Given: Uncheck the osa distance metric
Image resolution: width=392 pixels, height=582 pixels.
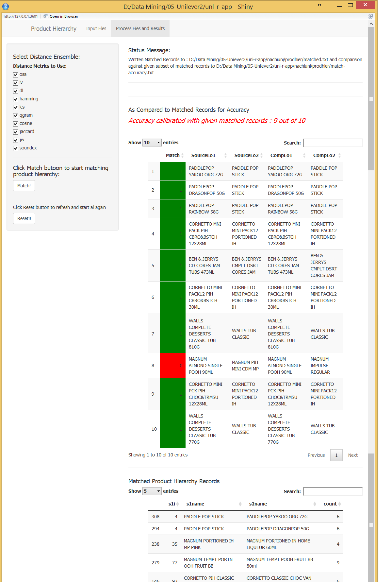Looking at the screenshot, I should (x=16, y=75).
